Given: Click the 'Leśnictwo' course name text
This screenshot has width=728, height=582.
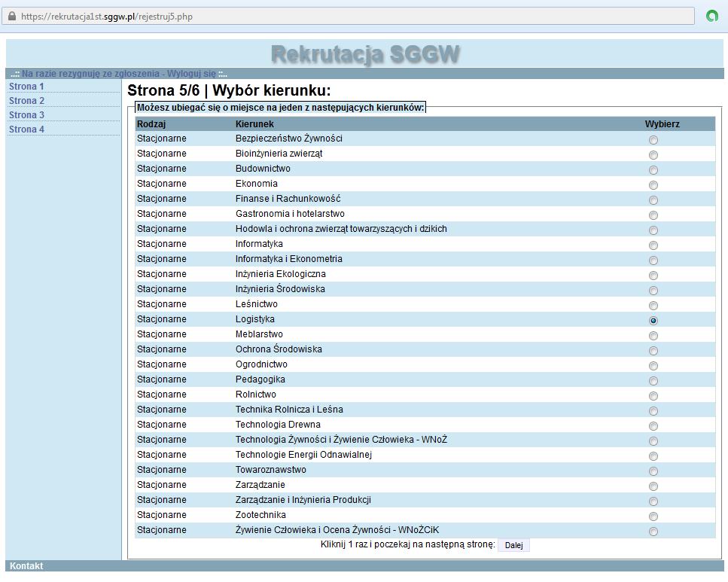Looking at the screenshot, I should pyautogui.click(x=256, y=304).
